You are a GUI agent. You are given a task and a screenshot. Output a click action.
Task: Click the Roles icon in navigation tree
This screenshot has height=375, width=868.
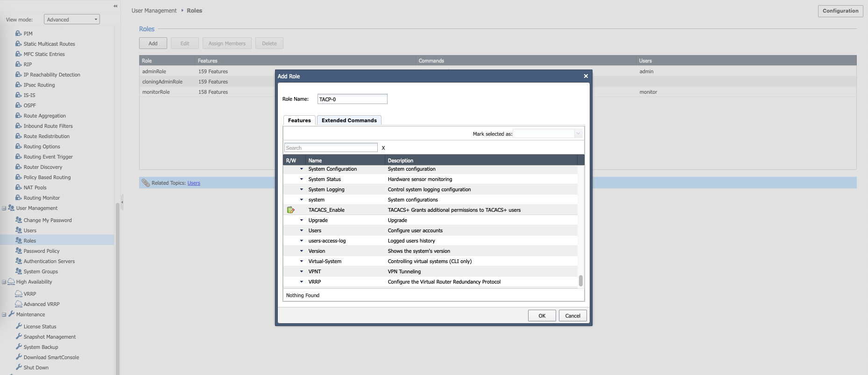click(19, 240)
